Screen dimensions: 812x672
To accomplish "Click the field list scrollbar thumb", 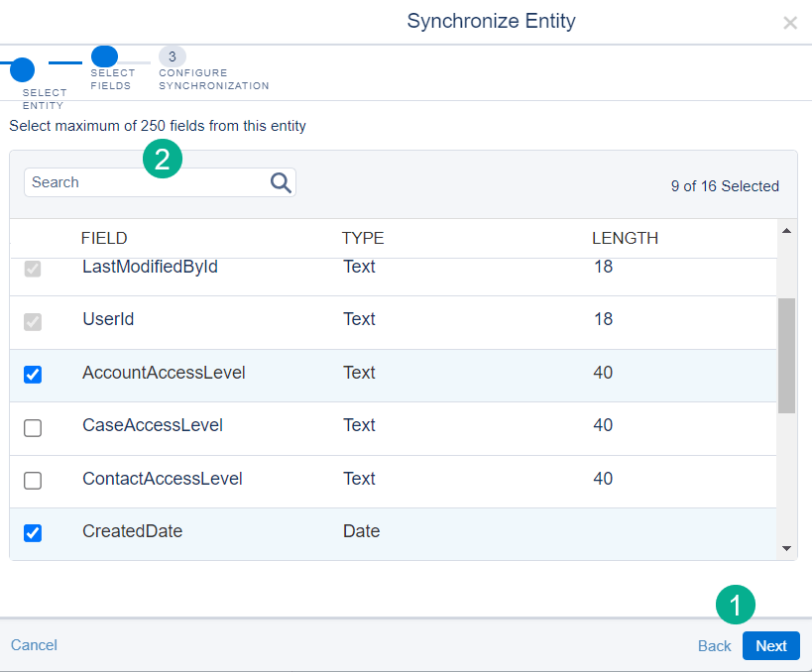I will pos(786,355).
